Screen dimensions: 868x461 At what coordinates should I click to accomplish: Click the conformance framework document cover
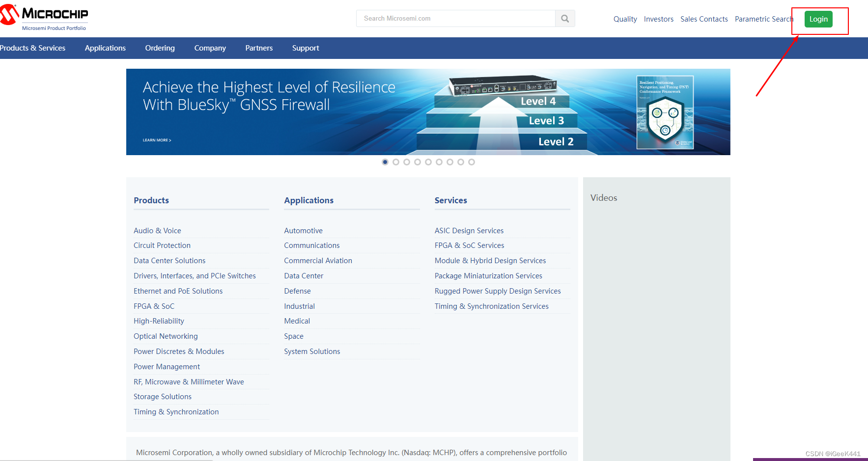tap(665, 112)
